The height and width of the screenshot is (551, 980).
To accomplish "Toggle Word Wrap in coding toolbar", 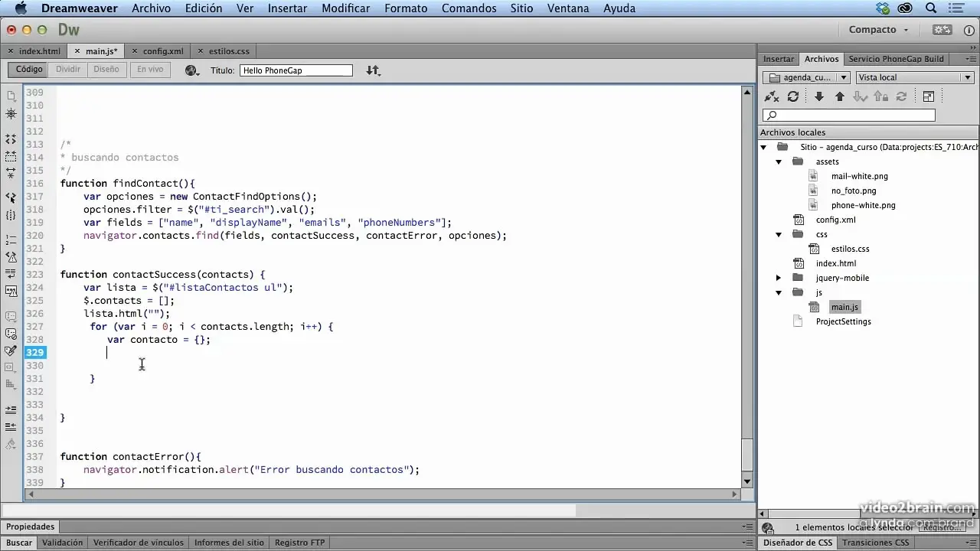I will click(11, 274).
